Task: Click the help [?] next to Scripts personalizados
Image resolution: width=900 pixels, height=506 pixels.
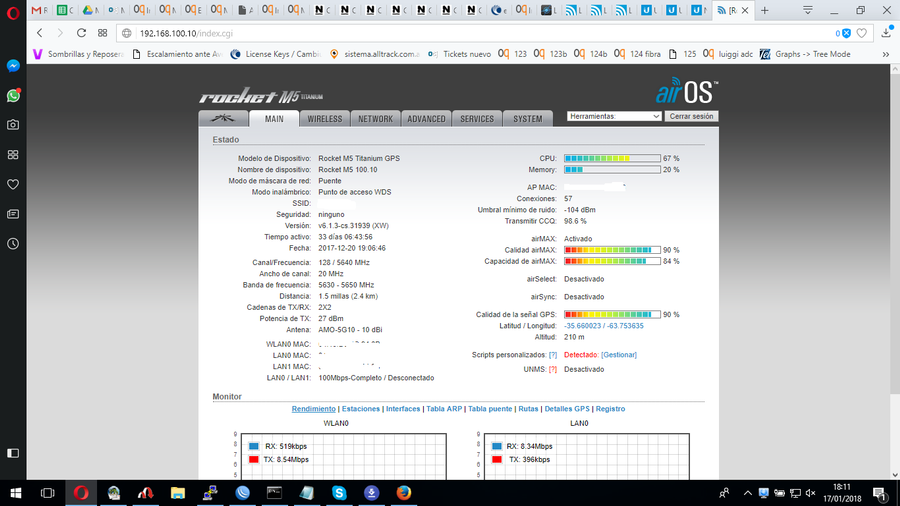Action: pyautogui.click(x=553, y=355)
